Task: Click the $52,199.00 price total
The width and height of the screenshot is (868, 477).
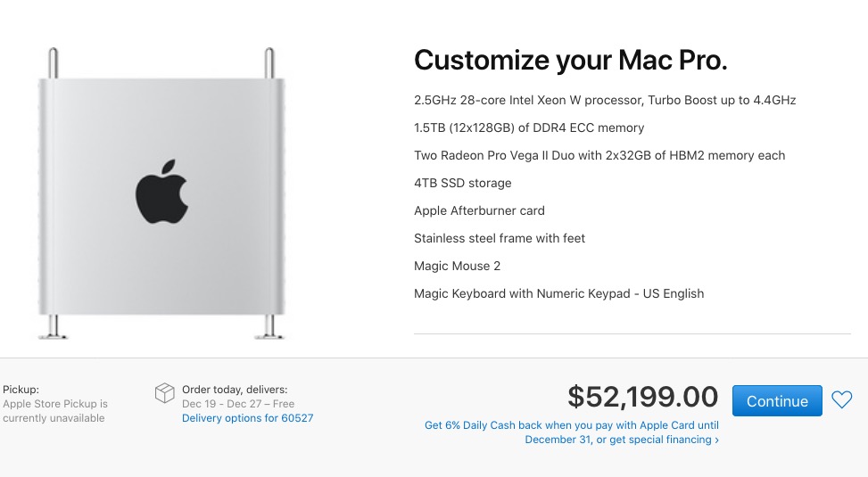Action: [642, 397]
